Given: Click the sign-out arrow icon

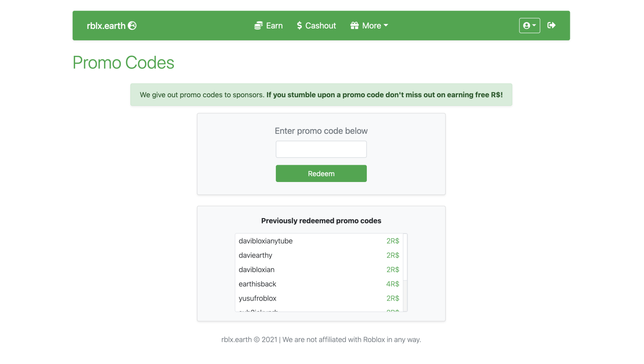Looking at the screenshot, I should [x=551, y=25].
